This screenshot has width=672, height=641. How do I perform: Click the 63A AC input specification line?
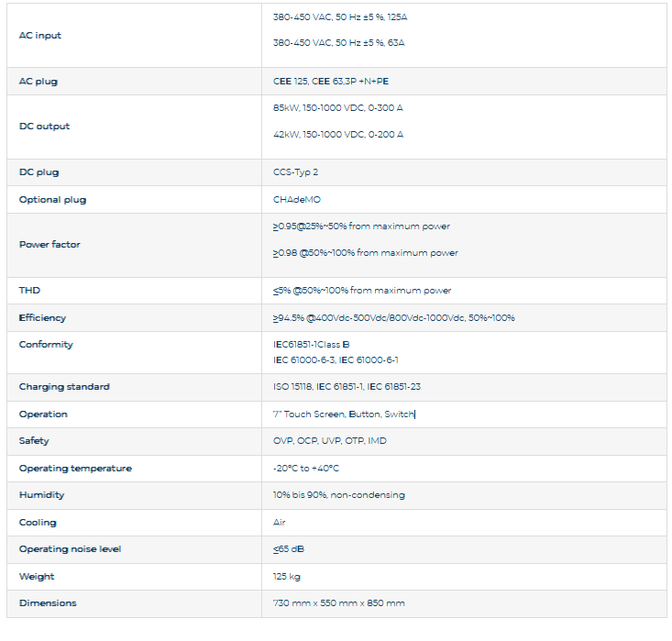click(x=337, y=43)
